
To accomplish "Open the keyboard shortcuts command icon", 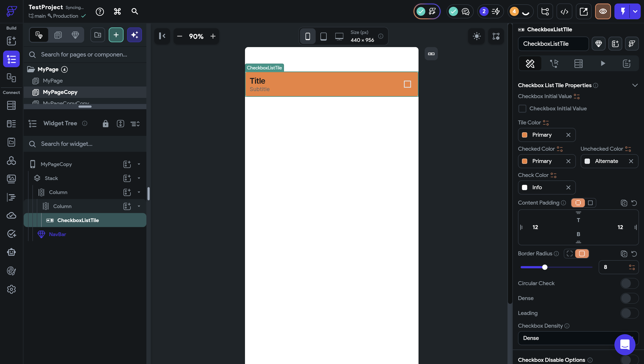I will coord(117,12).
